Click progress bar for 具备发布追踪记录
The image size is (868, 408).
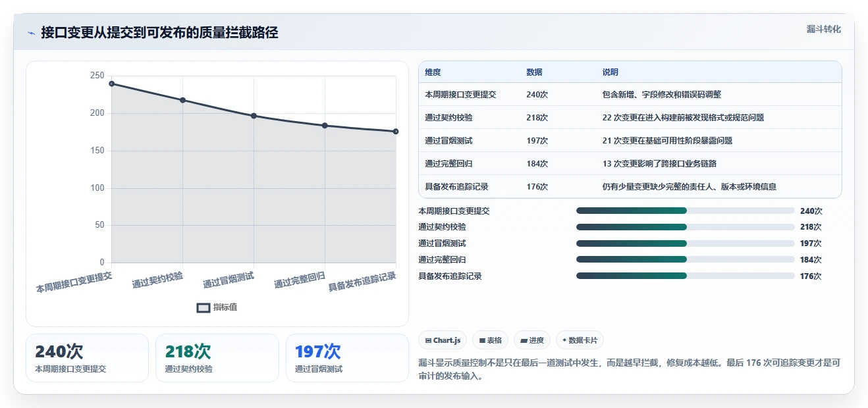click(686, 276)
